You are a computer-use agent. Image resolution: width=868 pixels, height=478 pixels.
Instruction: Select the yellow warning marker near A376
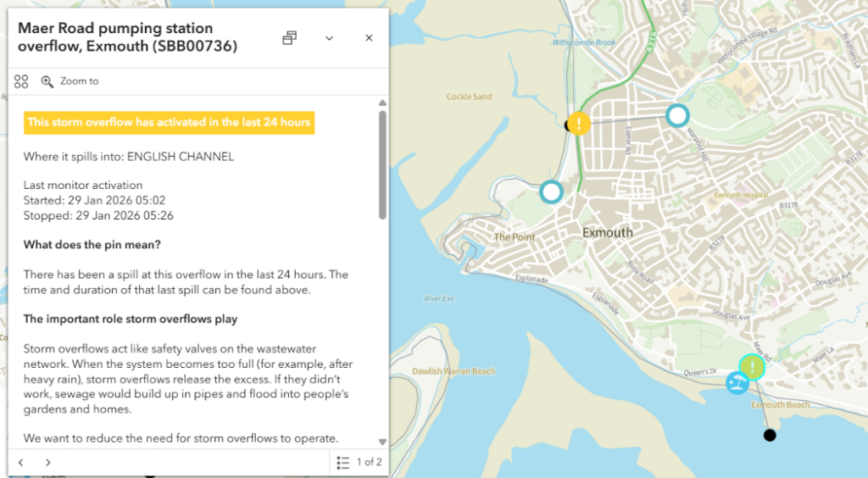pos(578,124)
